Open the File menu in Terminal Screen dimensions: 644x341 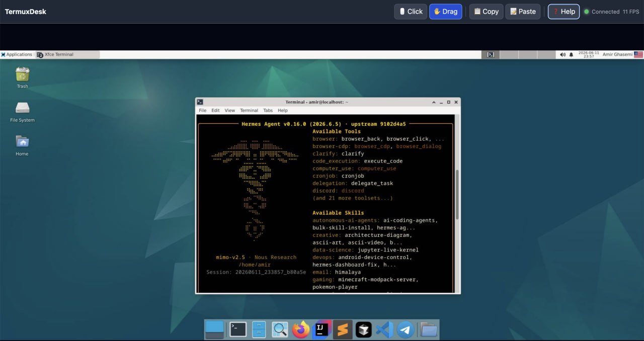click(x=202, y=110)
